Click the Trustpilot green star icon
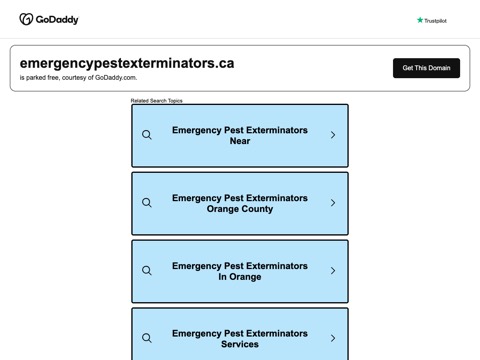480x360 pixels. pyautogui.click(x=420, y=20)
